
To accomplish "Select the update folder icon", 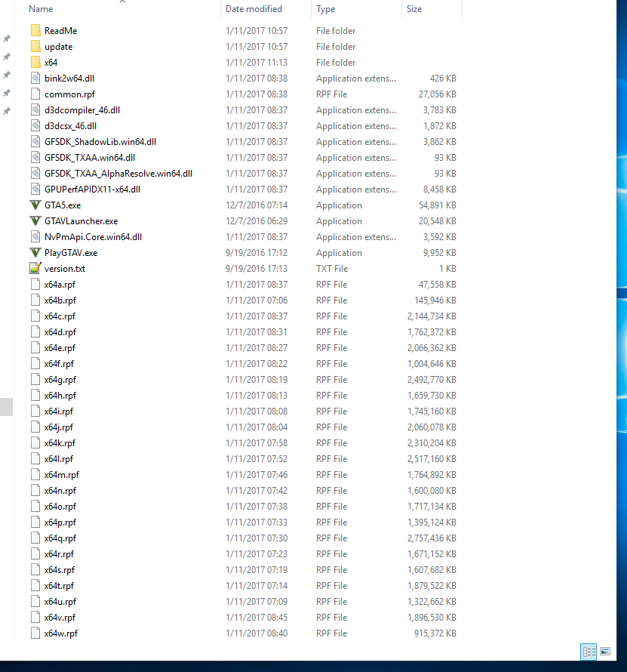I will click(35, 47).
